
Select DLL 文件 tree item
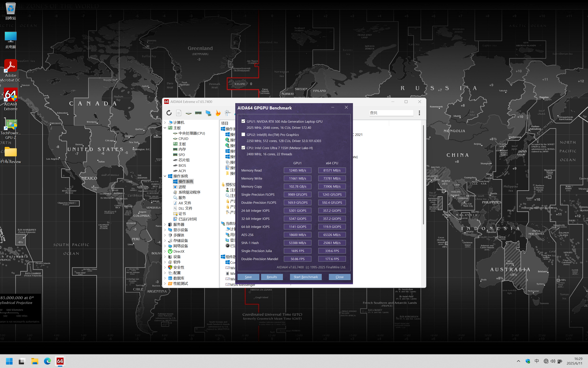185,208
